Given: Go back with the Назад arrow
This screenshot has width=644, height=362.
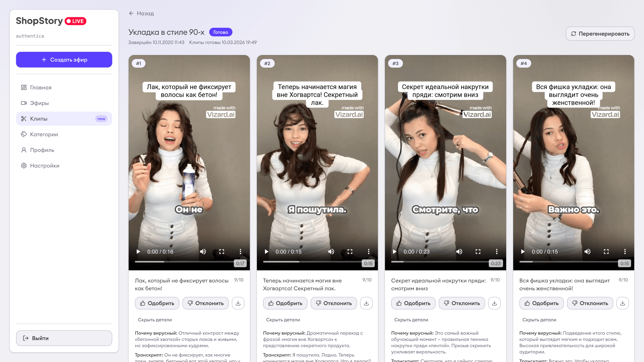Looking at the screenshot, I should click(141, 13).
